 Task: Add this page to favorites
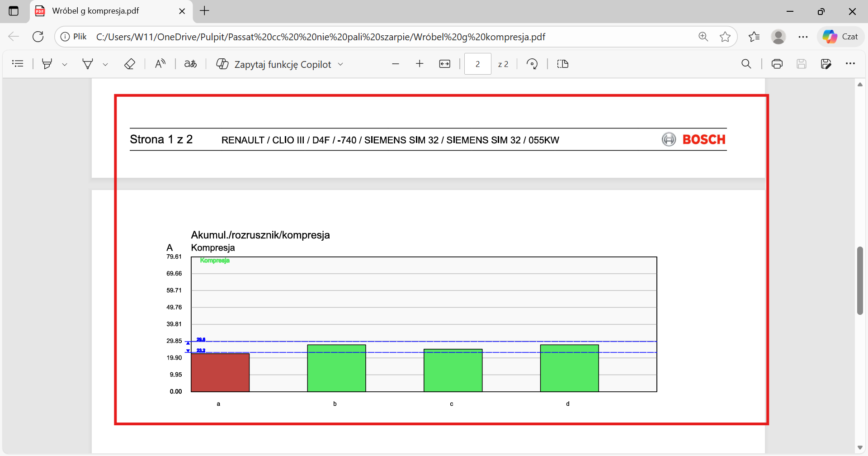[x=725, y=37]
